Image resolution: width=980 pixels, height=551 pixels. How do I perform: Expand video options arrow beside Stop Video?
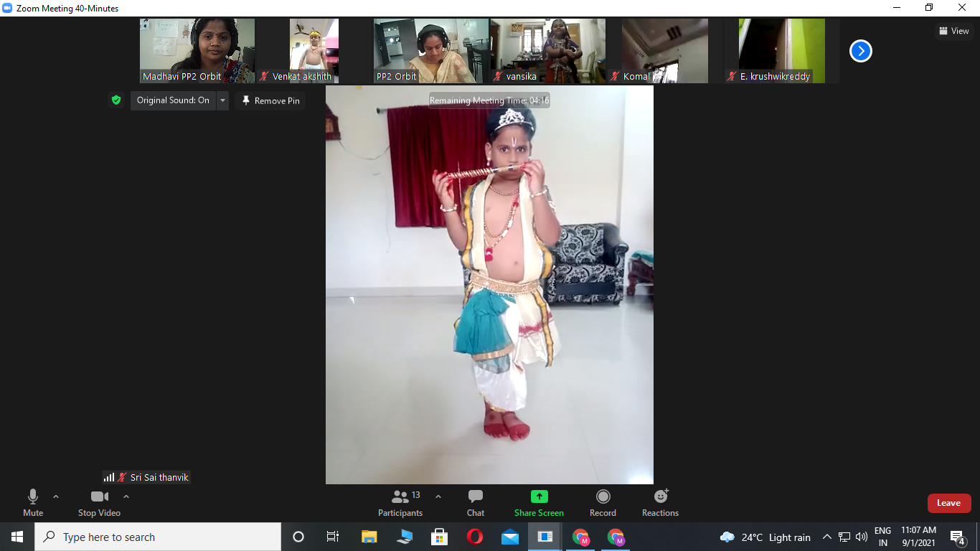(126, 496)
